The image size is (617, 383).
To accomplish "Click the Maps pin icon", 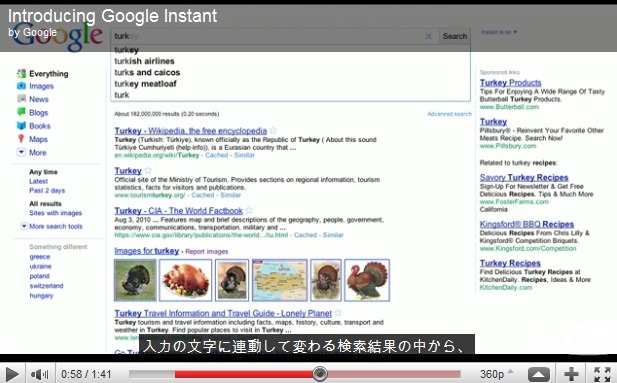I will [21, 139].
